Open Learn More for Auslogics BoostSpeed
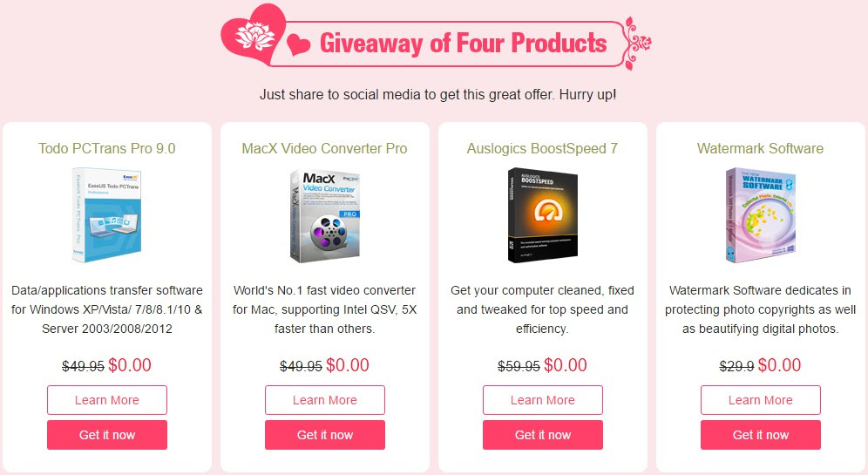This screenshot has height=475, width=868. coord(542,400)
